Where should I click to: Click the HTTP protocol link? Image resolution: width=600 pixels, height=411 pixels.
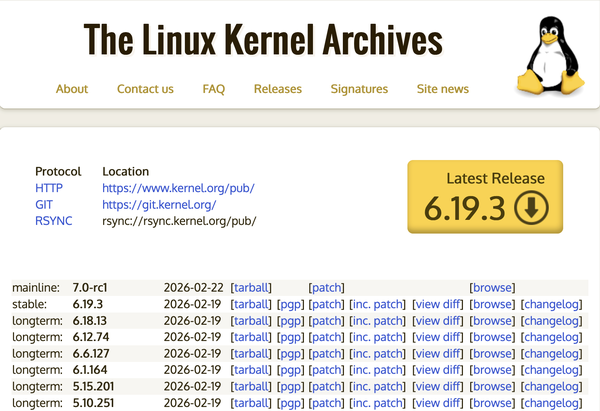(49, 188)
